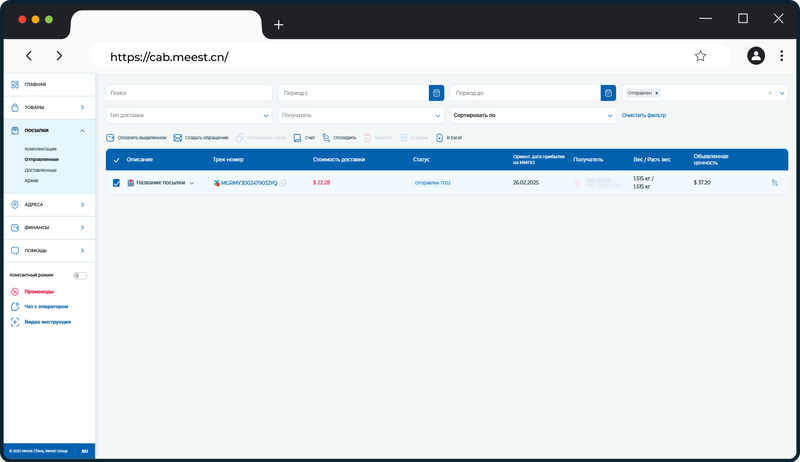Viewport: 800px width, 462px height.
Task: Open the calendar for Период до
Action: (x=608, y=93)
